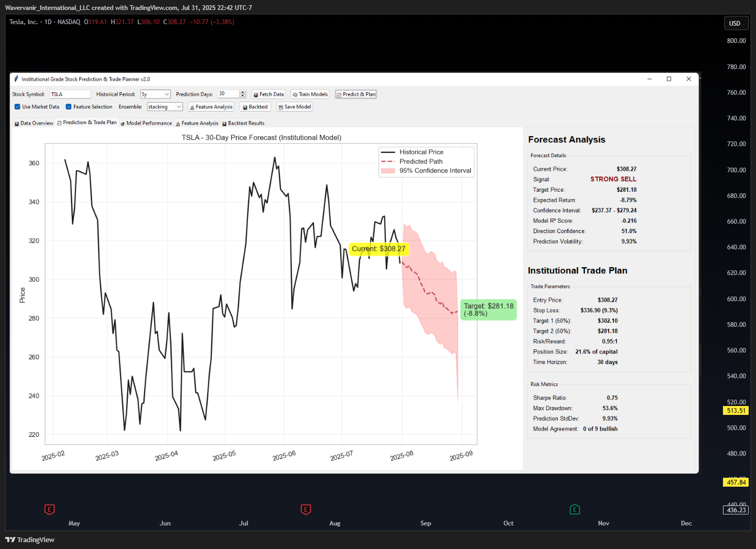
Task: Click the STRONG SELL signal text
Action: 613,179
